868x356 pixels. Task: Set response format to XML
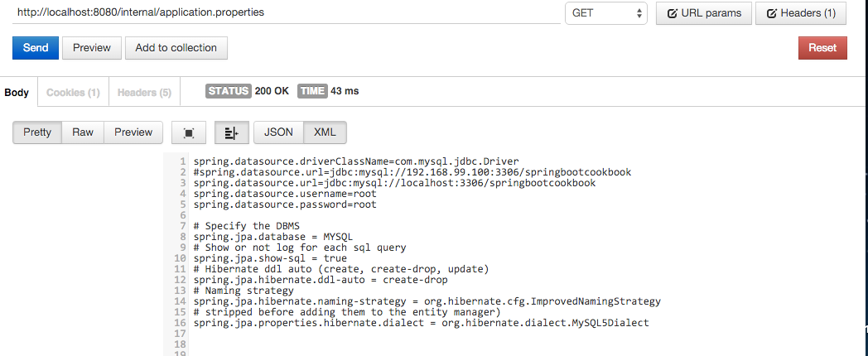[325, 132]
